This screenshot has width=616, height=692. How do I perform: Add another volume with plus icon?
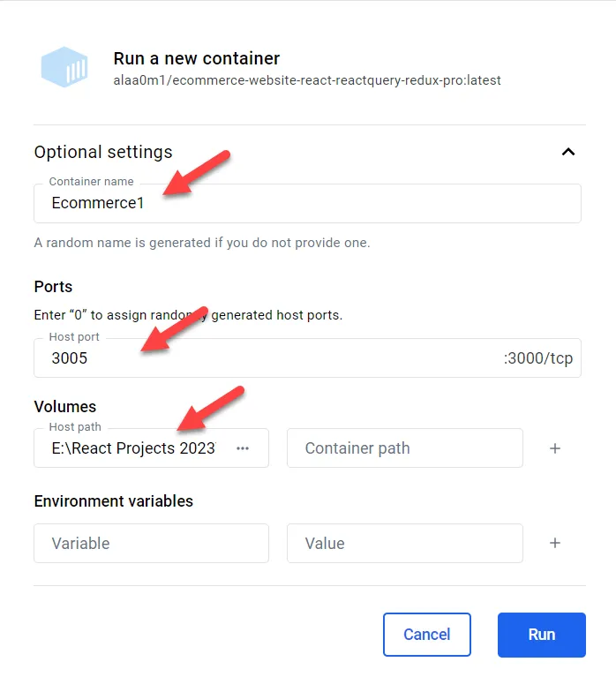[555, 448]
